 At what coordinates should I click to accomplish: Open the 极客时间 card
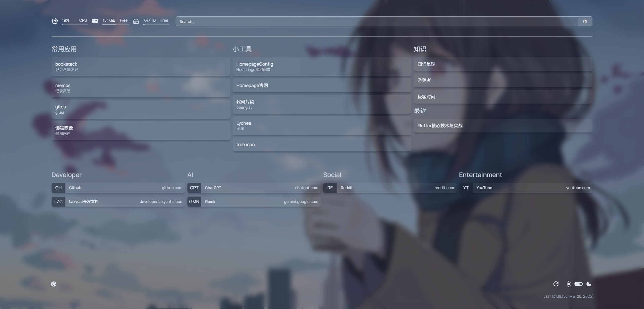pos(503,97)
